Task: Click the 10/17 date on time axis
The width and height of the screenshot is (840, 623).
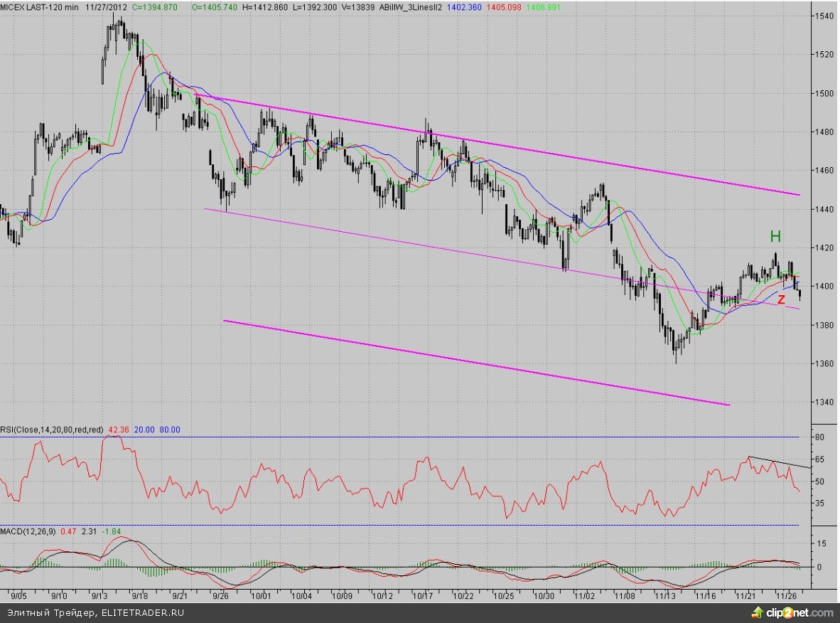Action: click(424, 594)
